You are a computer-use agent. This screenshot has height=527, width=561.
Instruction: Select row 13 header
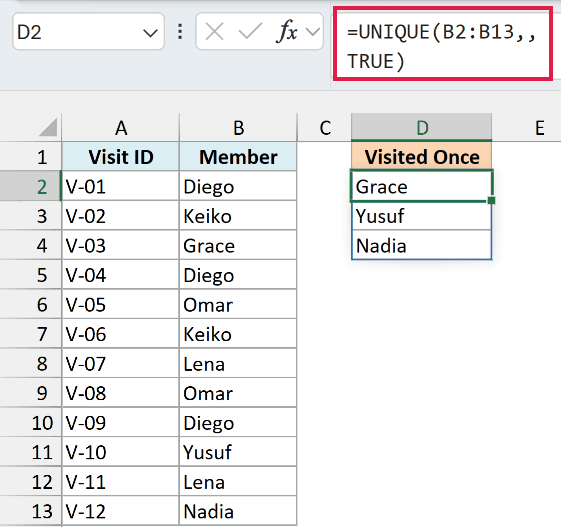pyautogui.click(x=31, y=511)
